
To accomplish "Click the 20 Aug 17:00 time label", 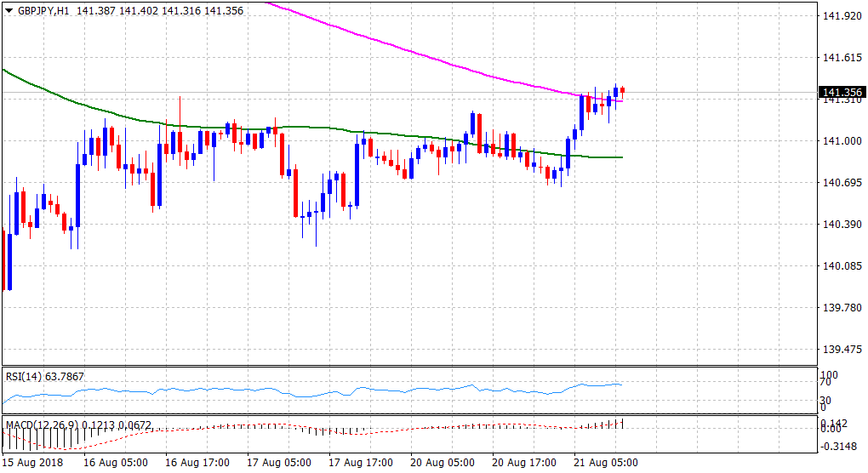I will pos(523,463).
